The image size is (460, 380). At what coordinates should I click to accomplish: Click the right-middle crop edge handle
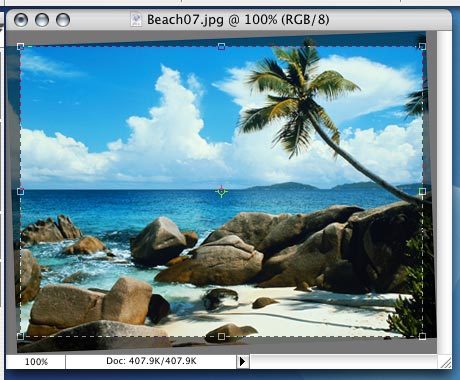(422, 191)
